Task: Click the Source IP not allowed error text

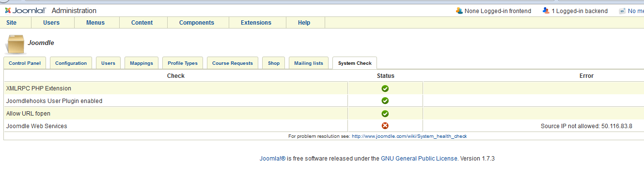Action: [x=586, y=126]
